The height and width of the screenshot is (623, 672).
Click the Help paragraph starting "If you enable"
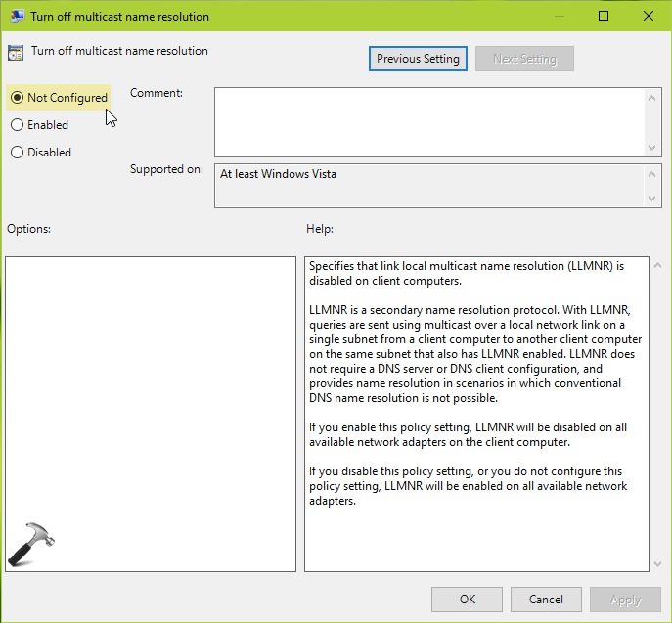[x=468, y=434]
